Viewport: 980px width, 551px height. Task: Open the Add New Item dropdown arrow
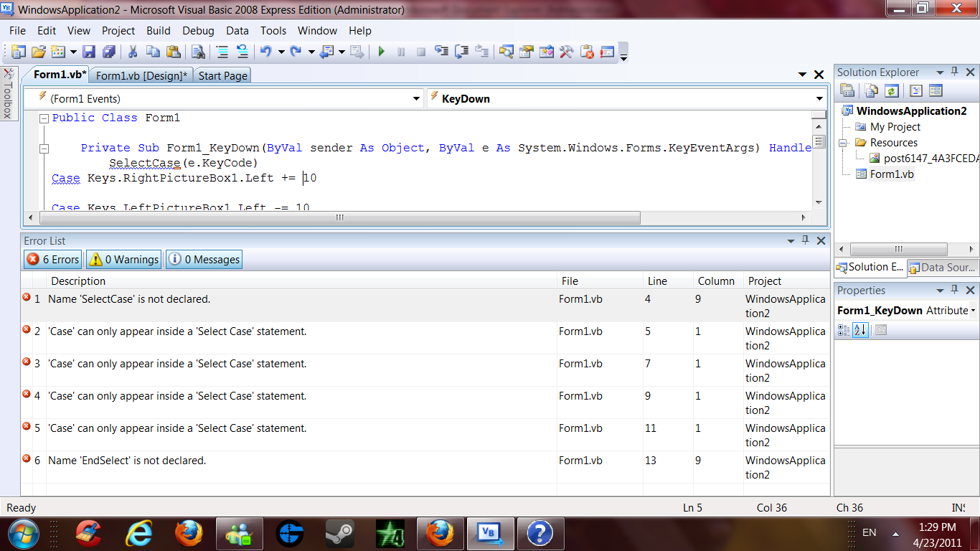click(72, 52)
